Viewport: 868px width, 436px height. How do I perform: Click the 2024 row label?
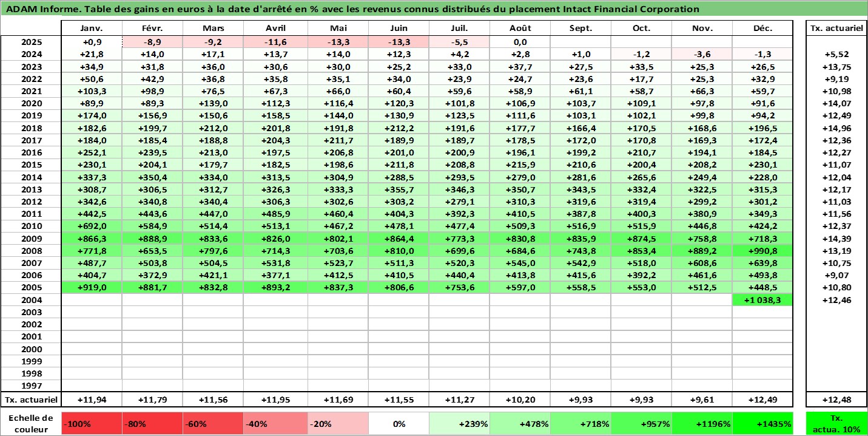click(31, 54)
